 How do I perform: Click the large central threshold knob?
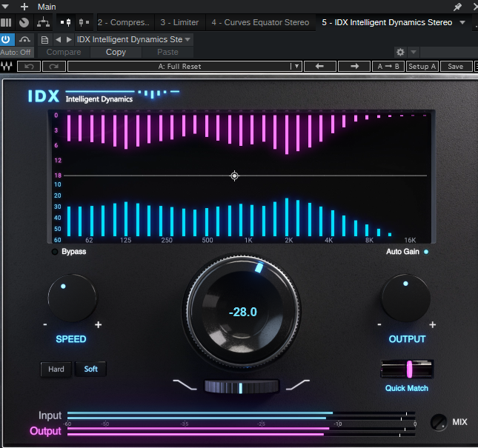pyautogui.click(x=242, y=311)
